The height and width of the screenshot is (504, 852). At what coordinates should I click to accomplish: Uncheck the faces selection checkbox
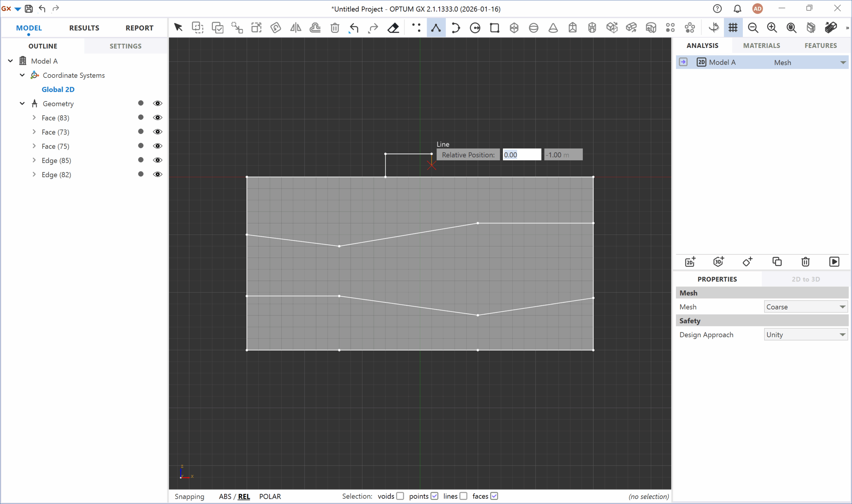click(x=494, y=496)
